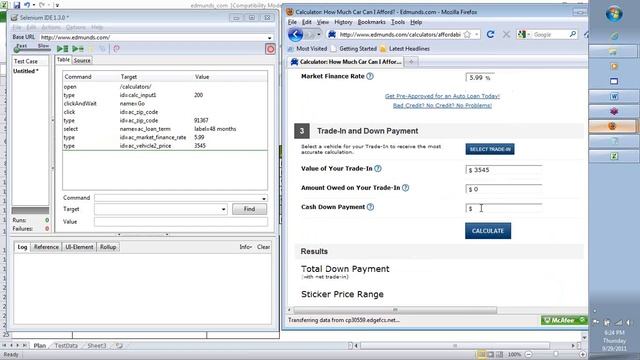This screenshot has height=360, width=640.
Task: Select the Table tab in Selenium IDE
Action: pos(63,60)
